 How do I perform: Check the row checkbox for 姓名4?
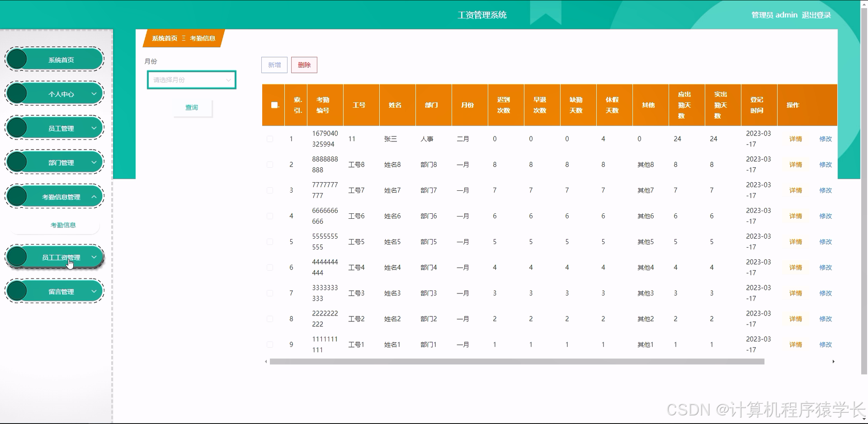coord(270,268)
